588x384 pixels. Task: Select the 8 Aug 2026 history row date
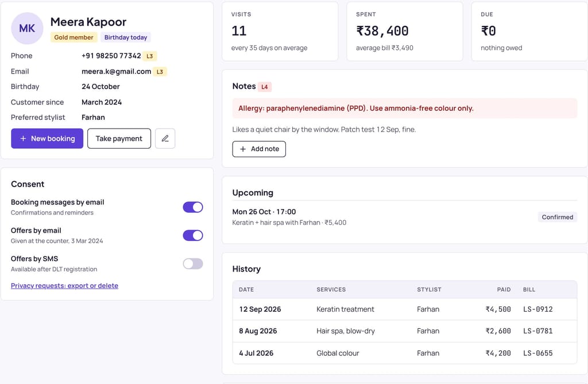coord(258,331)
